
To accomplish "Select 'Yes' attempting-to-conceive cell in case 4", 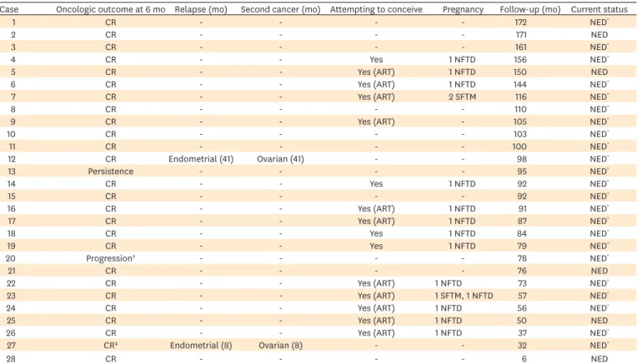I will pyautogui.click(x=376, y=59).
